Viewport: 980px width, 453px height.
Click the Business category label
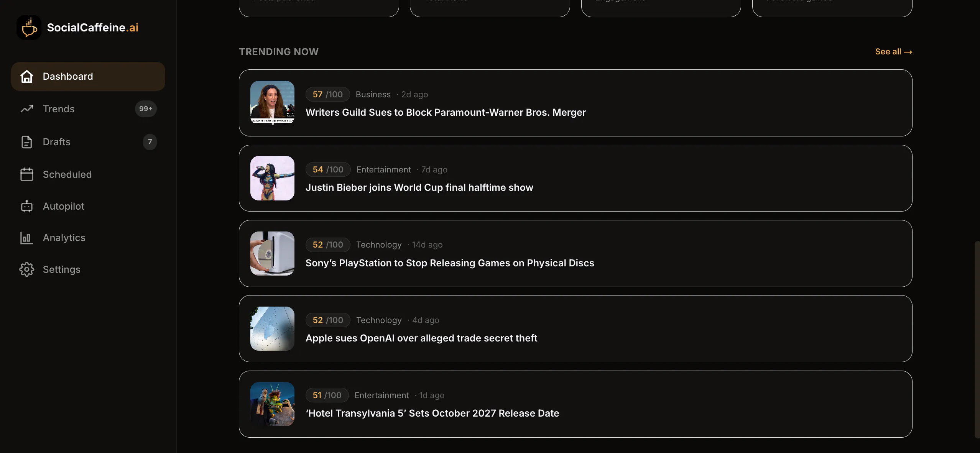click(373, 94)
